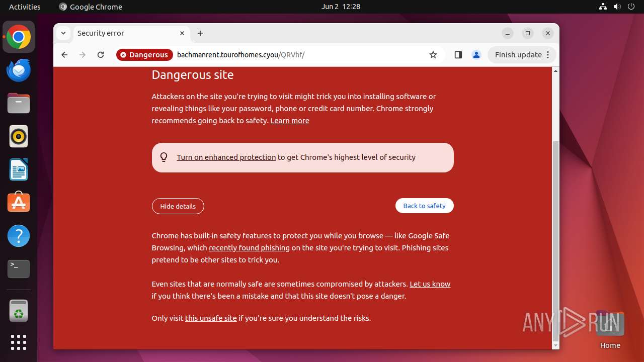The image size is (644, 362).
Task: Show Applications grid icon
Action: pos(19,342)
